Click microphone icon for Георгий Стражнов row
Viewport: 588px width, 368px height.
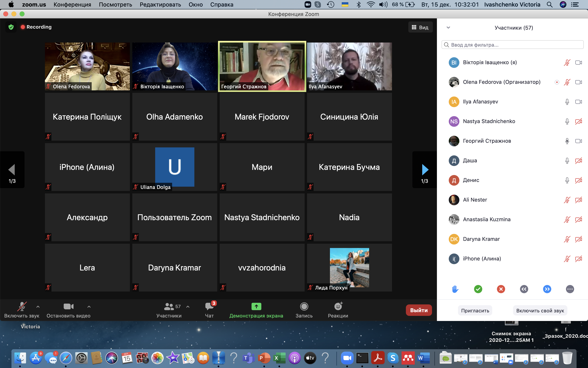point(567,141)
